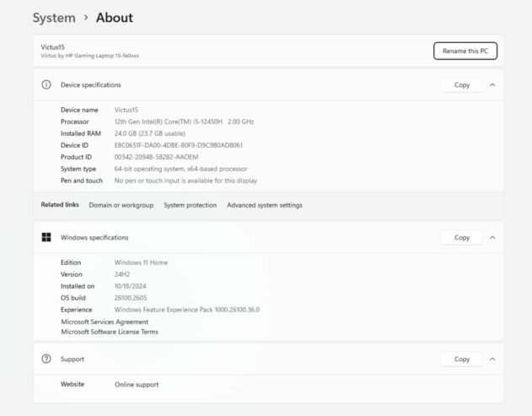Click the About breadcrumb heading

(115, 18)
